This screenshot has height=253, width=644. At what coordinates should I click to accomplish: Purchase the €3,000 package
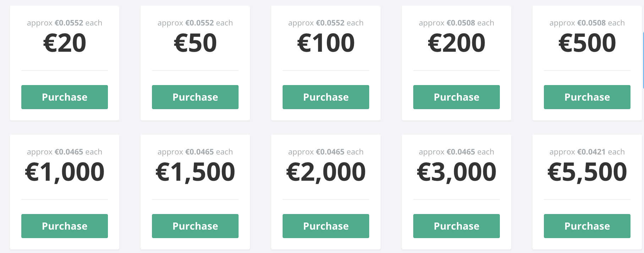point(456,226)
